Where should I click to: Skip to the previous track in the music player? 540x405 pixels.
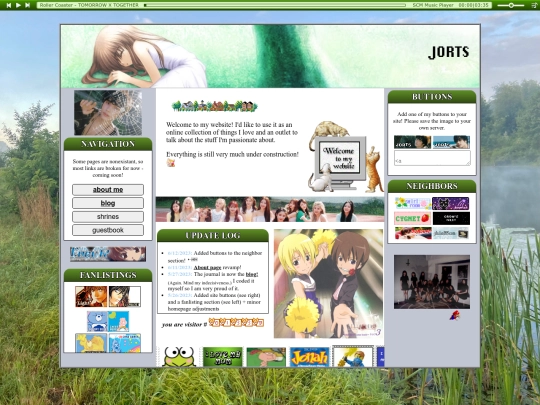coord(9,5)
